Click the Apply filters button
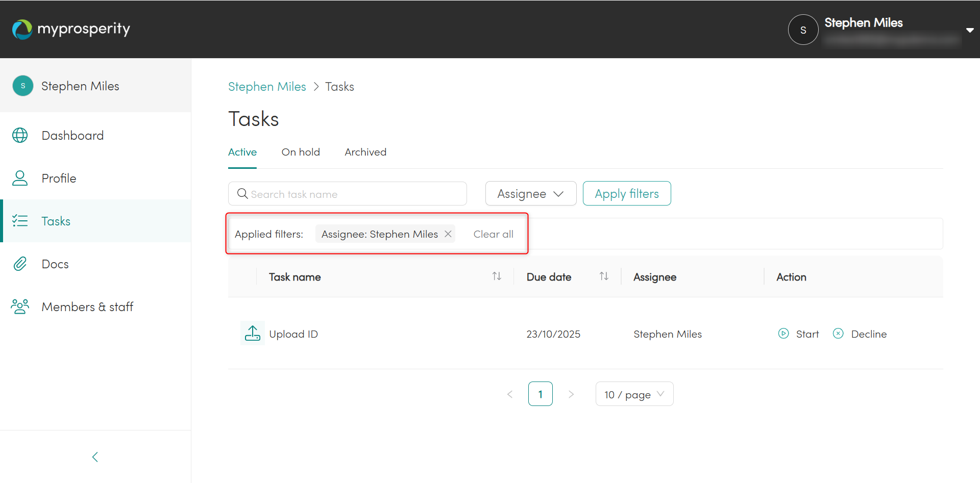Image resolution: width=980 pixels, height=483 pixels. (627, 193)
